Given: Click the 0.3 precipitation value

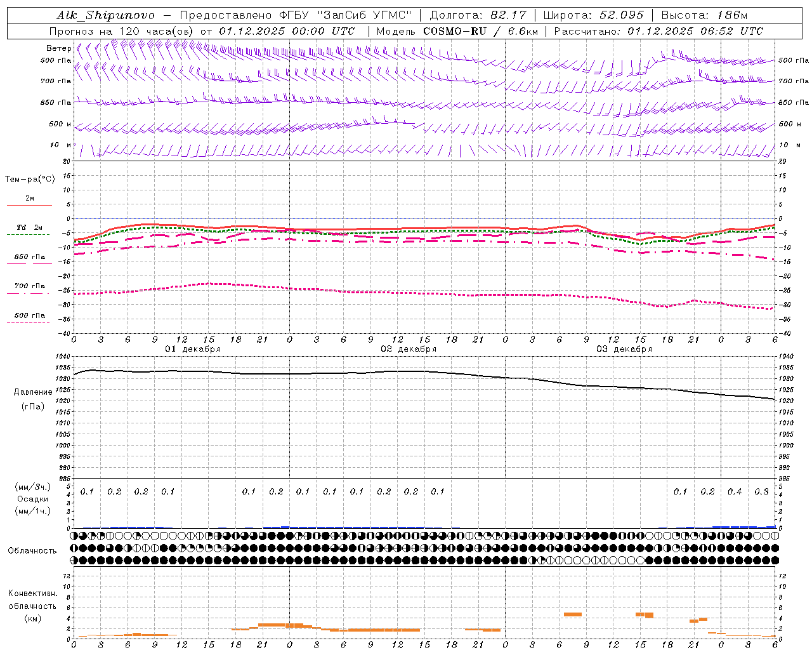Looking at the screenshot, I should (x=762, y=491).
